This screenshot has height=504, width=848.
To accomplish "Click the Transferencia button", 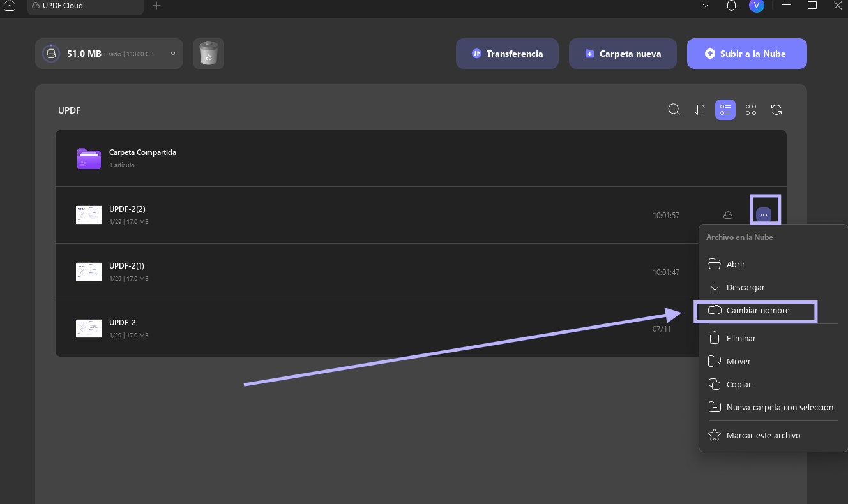I will (x=507, y=54).
